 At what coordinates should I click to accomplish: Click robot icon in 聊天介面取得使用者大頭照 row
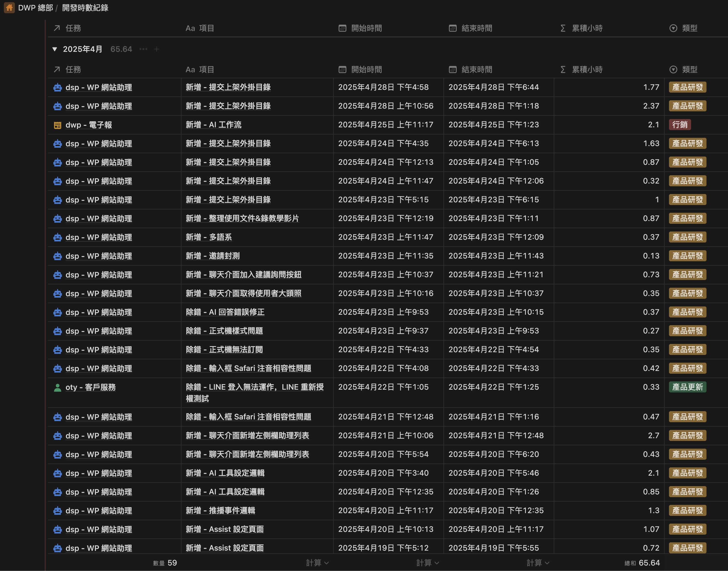(x=58, y=293)
